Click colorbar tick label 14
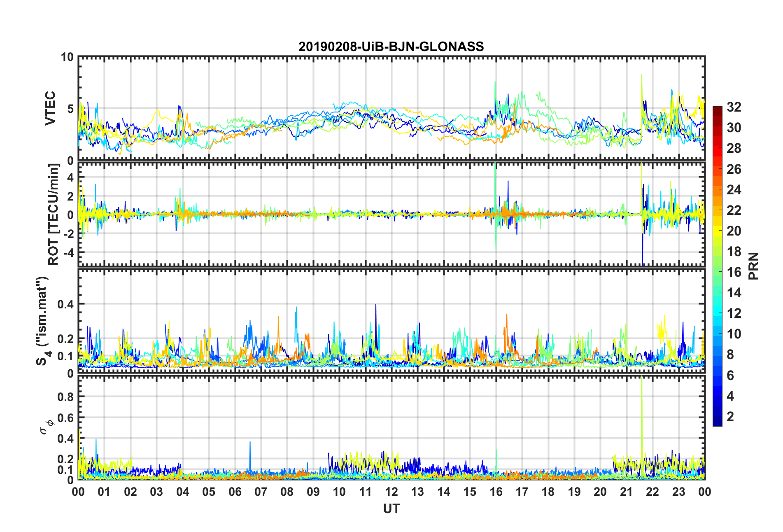Viewport: 783px width, 532px height. (734, 293)
